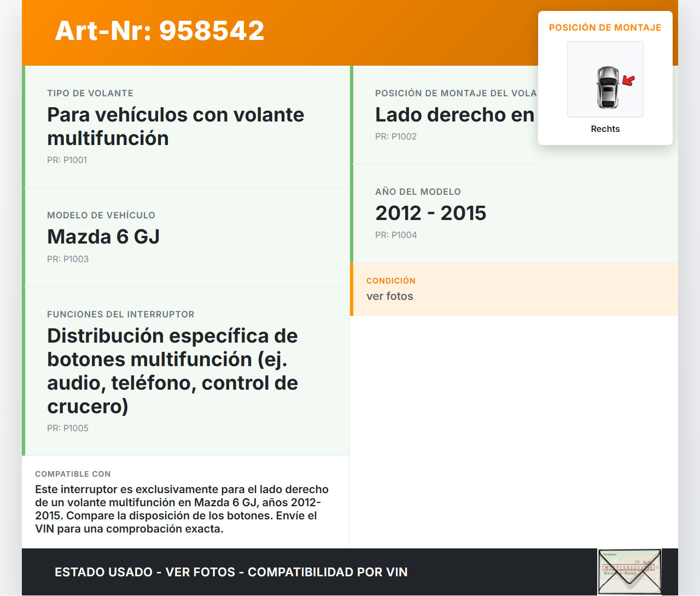Open the 'Tipo de volante' multifunción card
This screenshot has height=596, width=700.
click(176, 126)
